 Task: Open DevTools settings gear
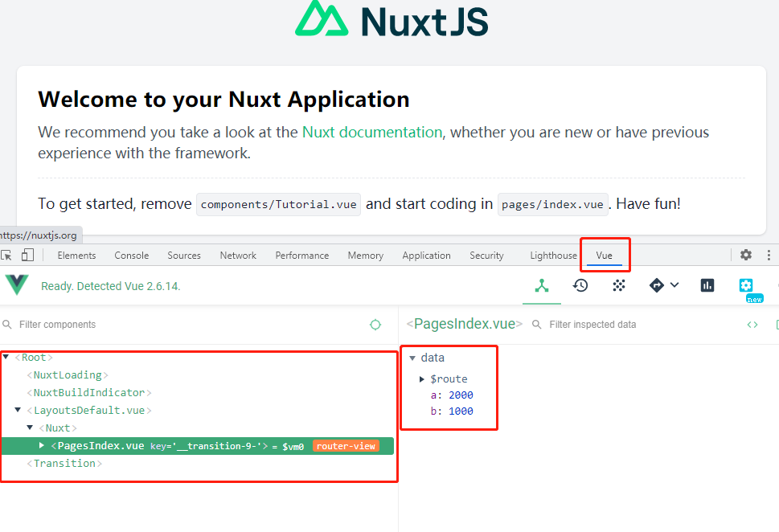pos(746,255)
